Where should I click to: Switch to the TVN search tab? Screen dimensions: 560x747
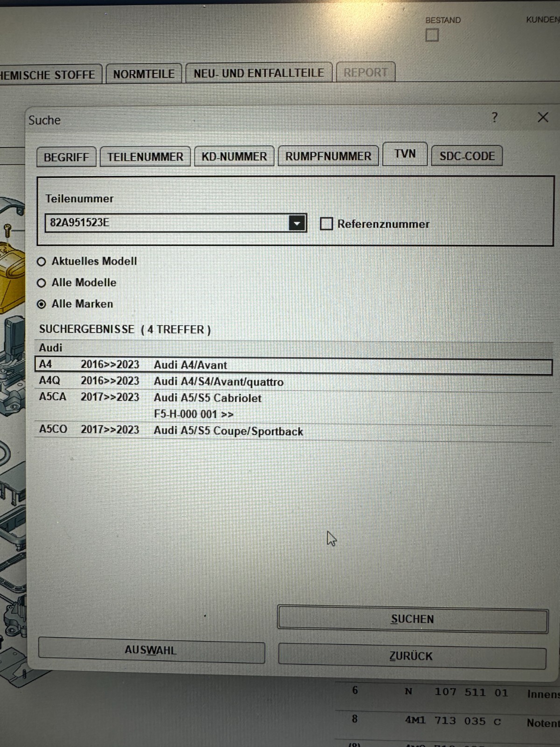[x=405, y=154]
